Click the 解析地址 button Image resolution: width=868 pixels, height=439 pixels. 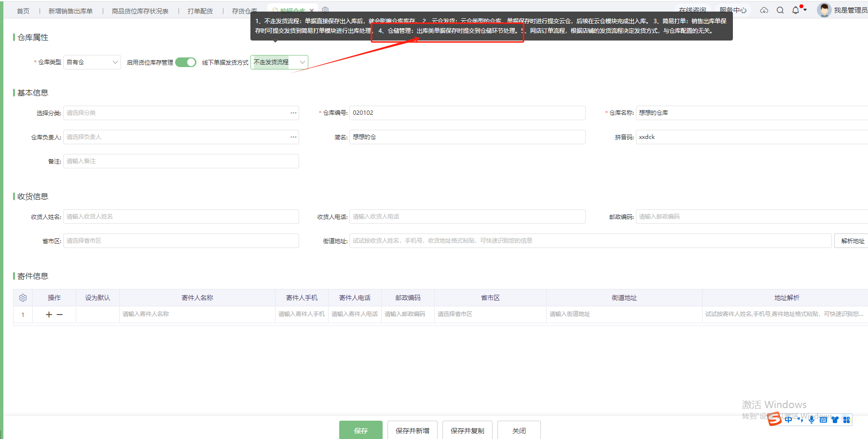(852, 241)
